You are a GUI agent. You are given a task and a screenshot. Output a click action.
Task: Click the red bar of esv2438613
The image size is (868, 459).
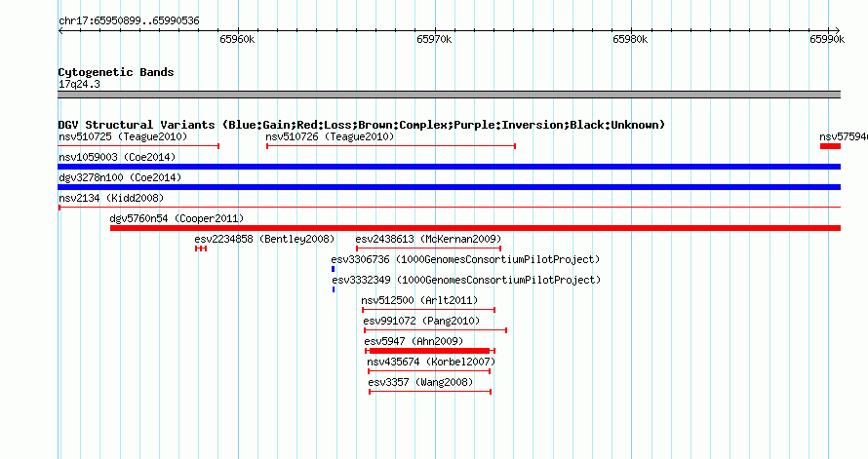tap(428, 249)
